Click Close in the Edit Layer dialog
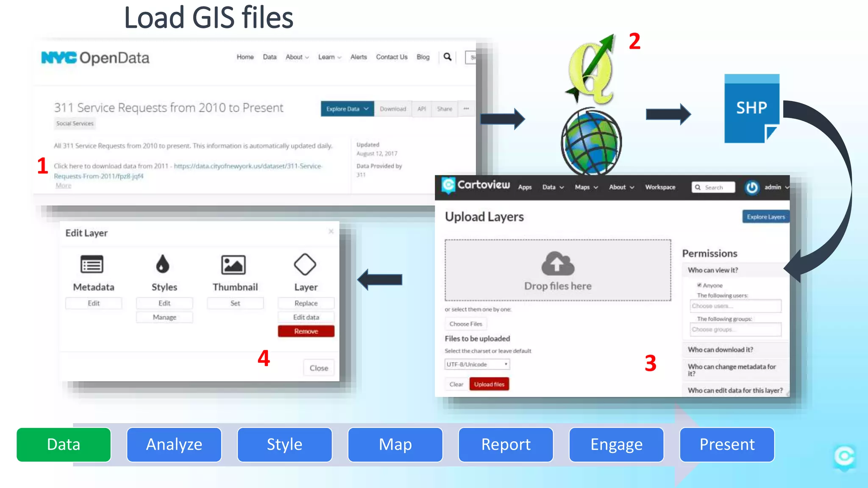 319,368
